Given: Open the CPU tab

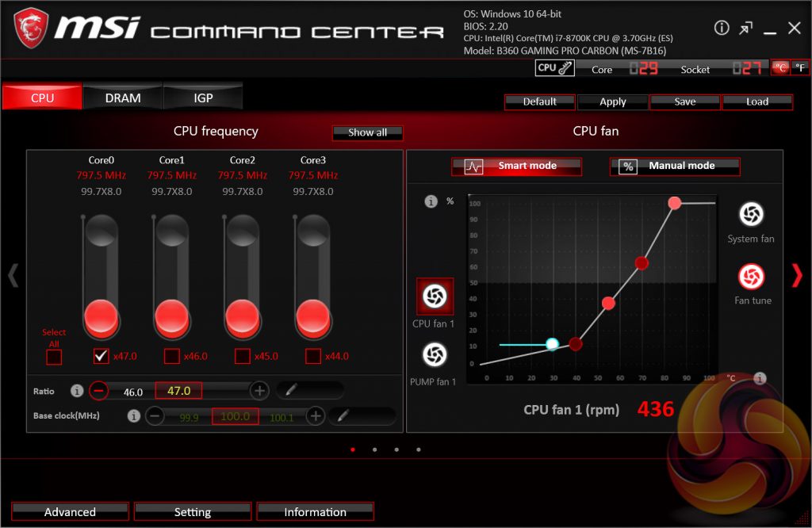Looking at the screenshot, I should click(42, 98).
